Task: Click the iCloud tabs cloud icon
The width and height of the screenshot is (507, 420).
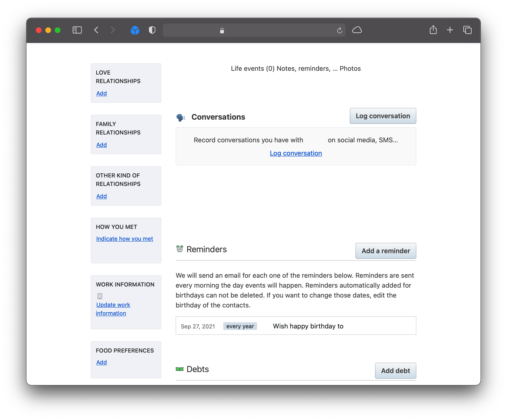Action: point(357,30)
